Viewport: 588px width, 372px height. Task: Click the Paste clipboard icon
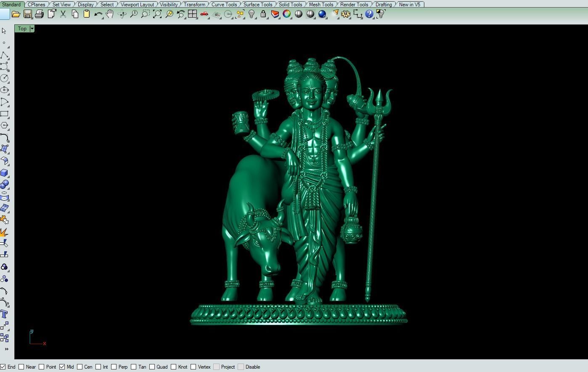click(x=87, y=14)
